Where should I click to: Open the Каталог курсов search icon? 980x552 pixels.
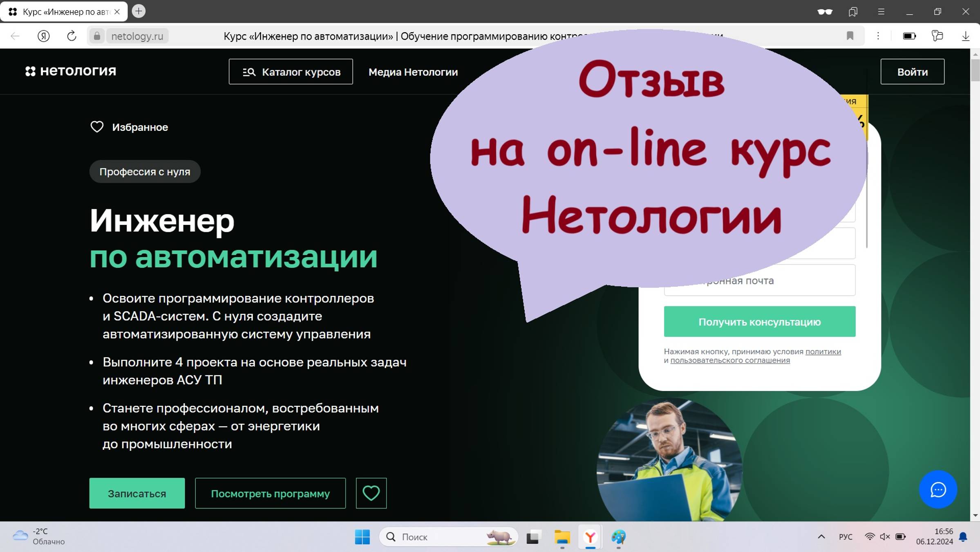point(248,72)
